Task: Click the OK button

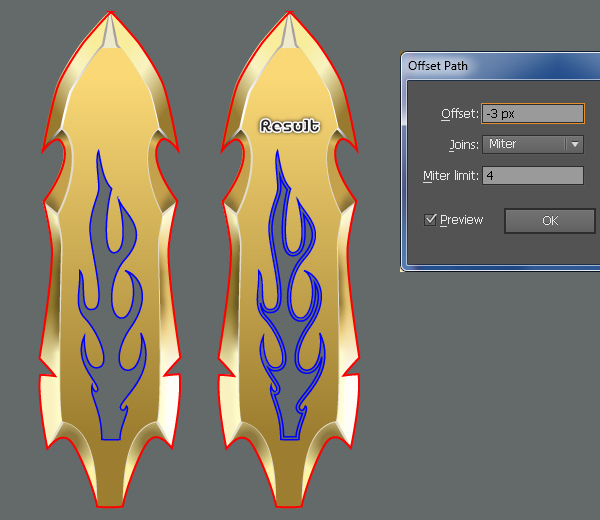Action: coord(550,221)
